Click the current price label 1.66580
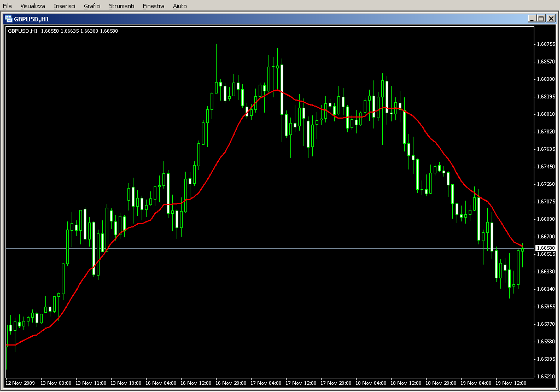The height and width of the screenshot is (392, 560). [546, 248]
